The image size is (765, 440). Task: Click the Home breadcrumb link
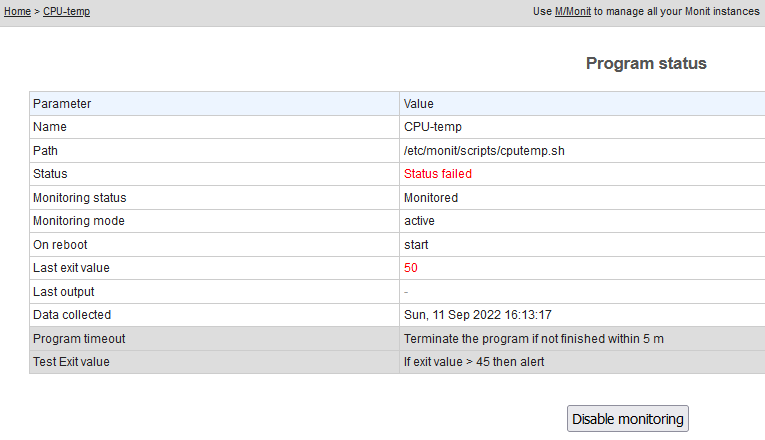click(17, 12)
